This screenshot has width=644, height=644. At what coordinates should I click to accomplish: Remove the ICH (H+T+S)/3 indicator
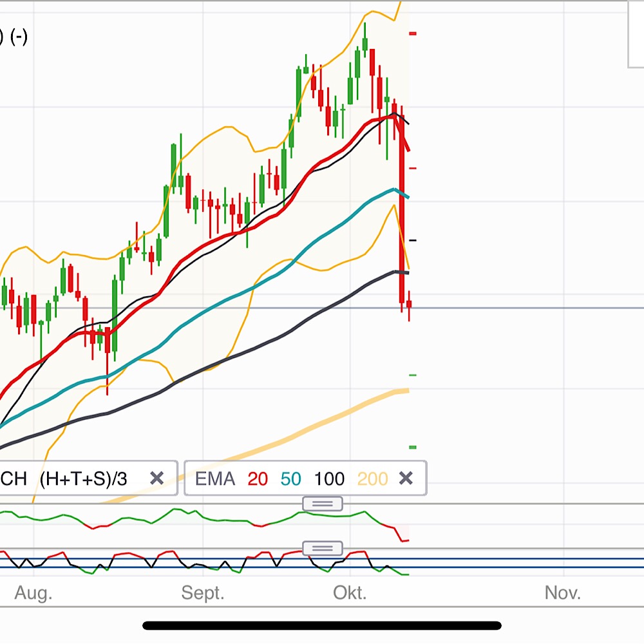point(156,478)
